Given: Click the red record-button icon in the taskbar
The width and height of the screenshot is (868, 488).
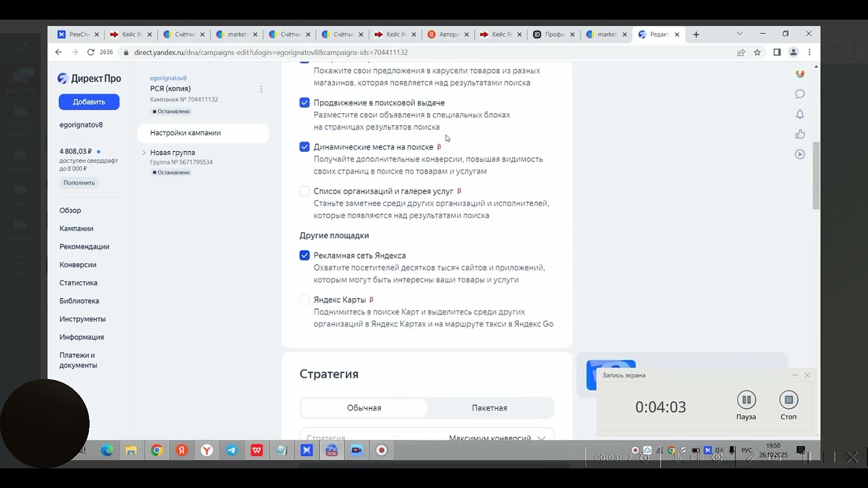Looking at the screenshot, I should 382,450.
